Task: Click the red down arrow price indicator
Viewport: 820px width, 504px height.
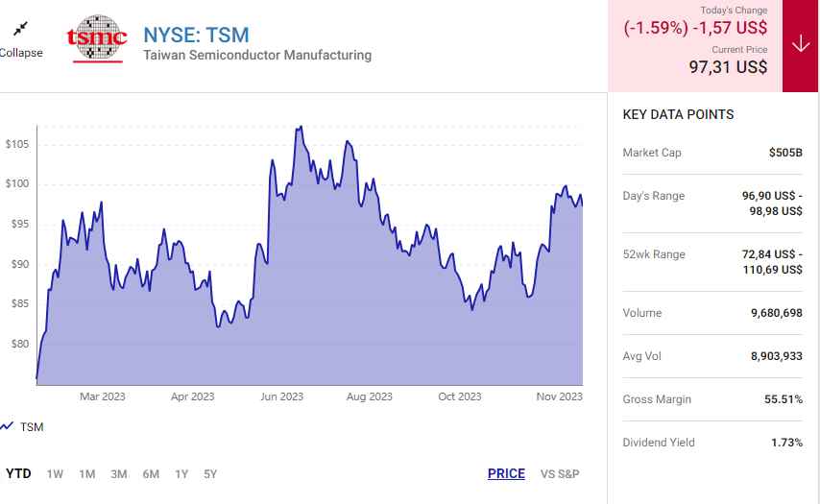Action: coord(801,45)
